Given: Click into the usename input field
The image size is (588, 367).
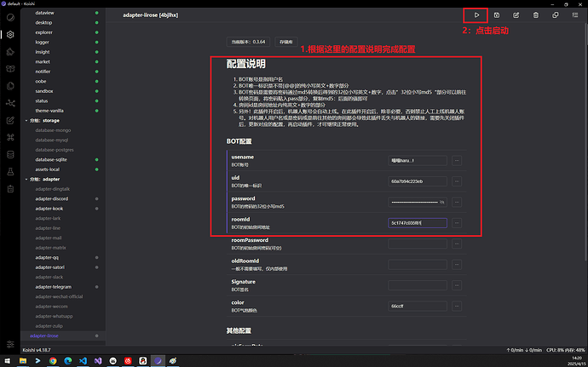Looking at the screenshot, I should coord(418,161).
